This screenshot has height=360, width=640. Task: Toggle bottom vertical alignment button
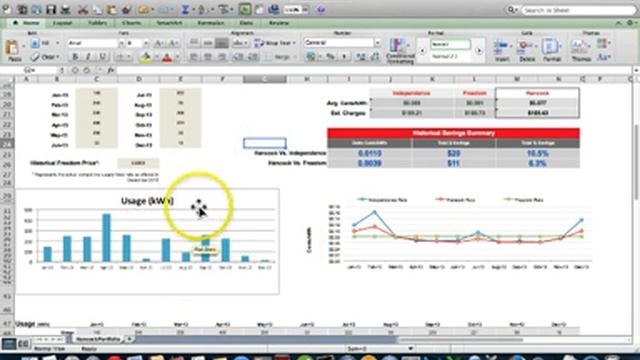coord(222,43)
